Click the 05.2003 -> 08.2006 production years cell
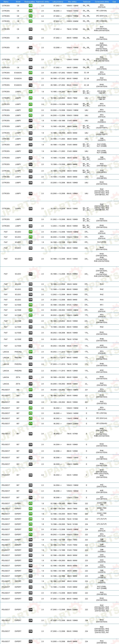Image resolution: width=119 pixels, height=644 pixels. [x=58, y=339]
